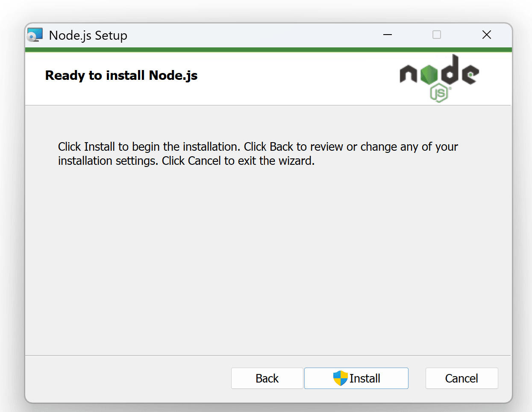Viewport: 532px width, 412px height.
Task: Click the Node.js logo in the header
Action: [439, 77]
